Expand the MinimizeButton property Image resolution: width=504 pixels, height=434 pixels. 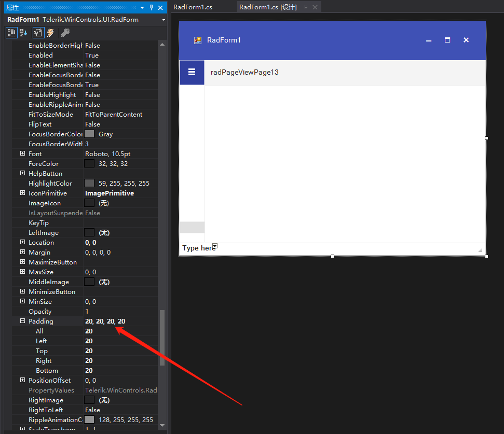(x=22, y=291)
